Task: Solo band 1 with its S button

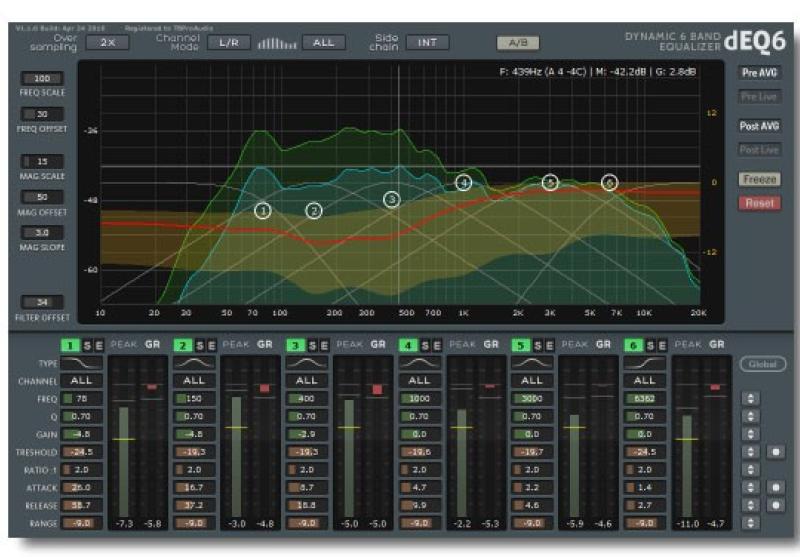Action: [x=85, y=345]
